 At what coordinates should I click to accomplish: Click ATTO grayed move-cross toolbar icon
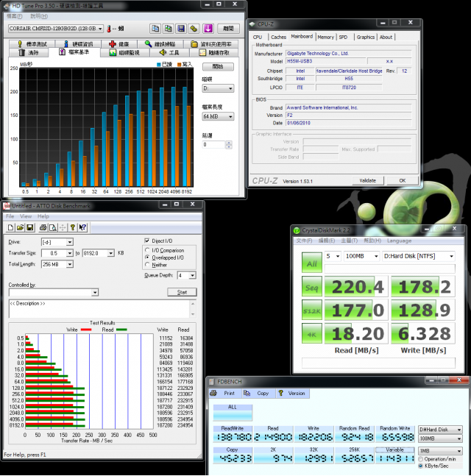tap(63, 227)
